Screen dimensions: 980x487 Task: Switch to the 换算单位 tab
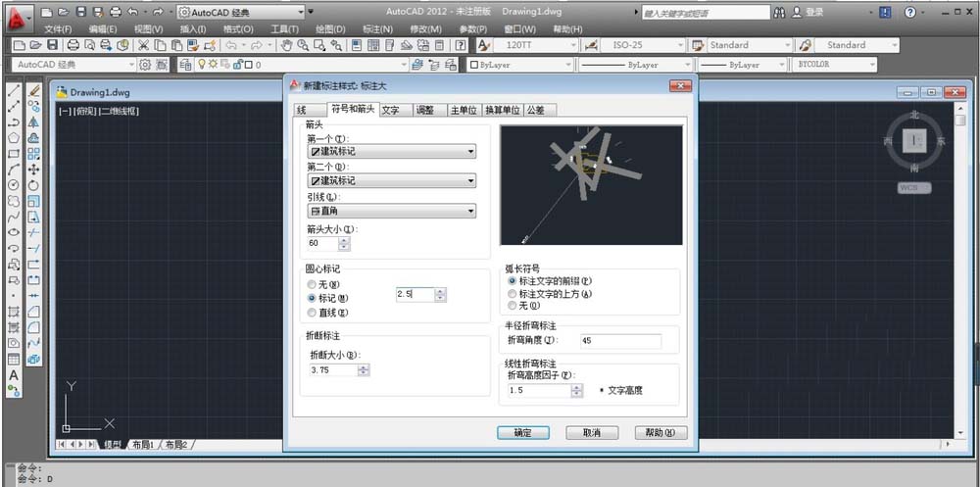coord(503,110)
